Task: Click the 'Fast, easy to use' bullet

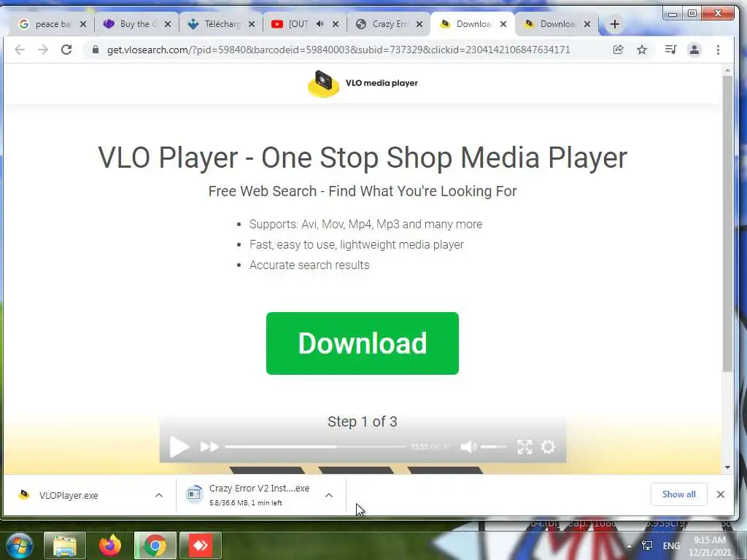Action: coord(356,245)
